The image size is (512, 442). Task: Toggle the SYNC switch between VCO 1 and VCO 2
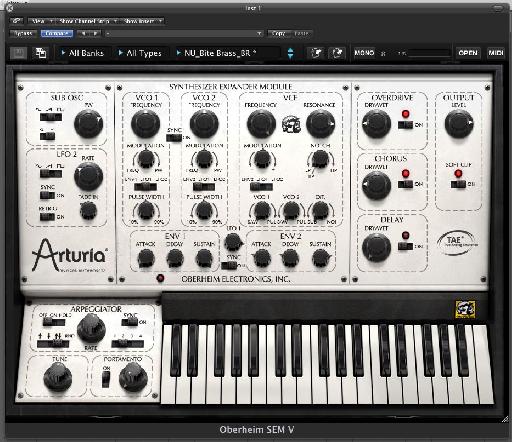174,137
